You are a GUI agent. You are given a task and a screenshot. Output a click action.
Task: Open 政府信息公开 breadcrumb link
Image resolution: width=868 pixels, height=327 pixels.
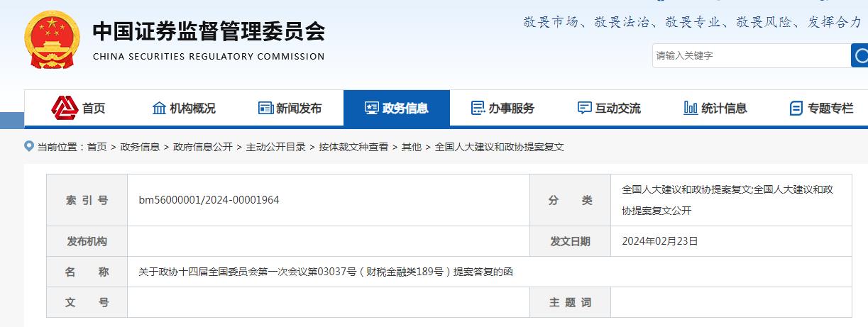tap(202, 147)
